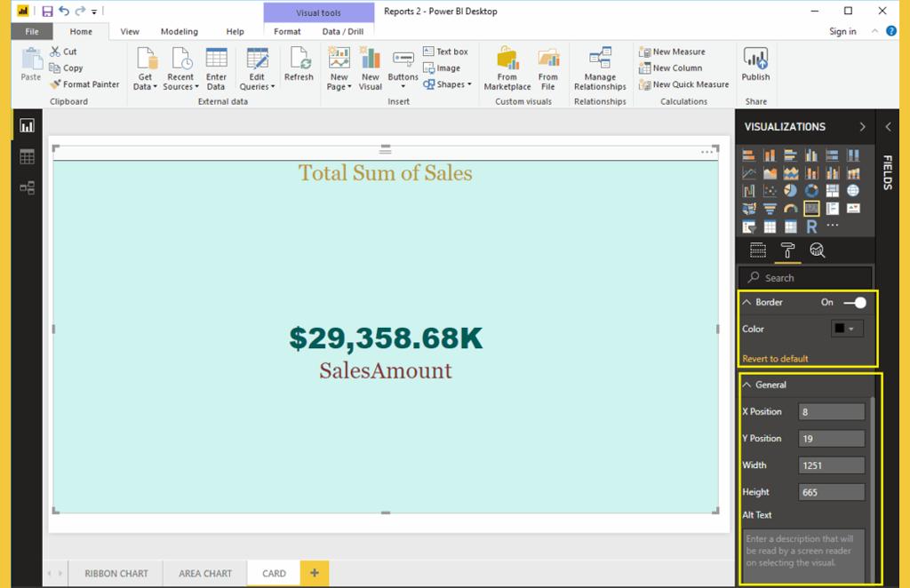The height and width of the screenshot is (588, 910).
Task: Open the Relationships (Model) view icon
Action: pyautogui.click(x=27, y=187)
